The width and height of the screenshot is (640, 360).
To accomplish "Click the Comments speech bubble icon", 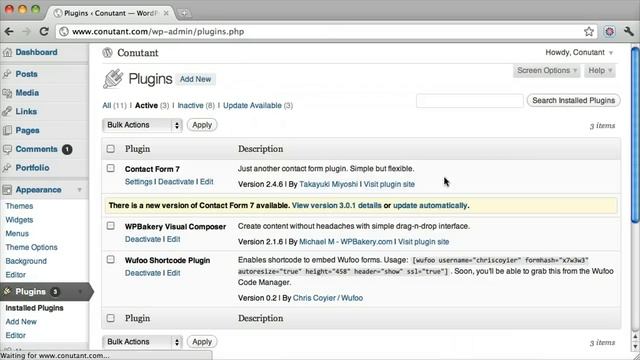I will click(x=7, y=149).
